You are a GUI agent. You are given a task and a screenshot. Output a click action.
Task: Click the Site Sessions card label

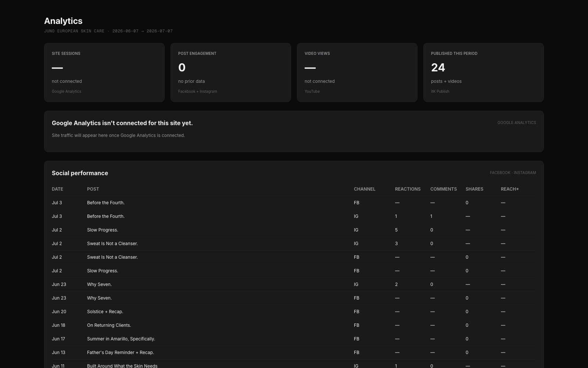pyautogui.click(x=66, y=53)
